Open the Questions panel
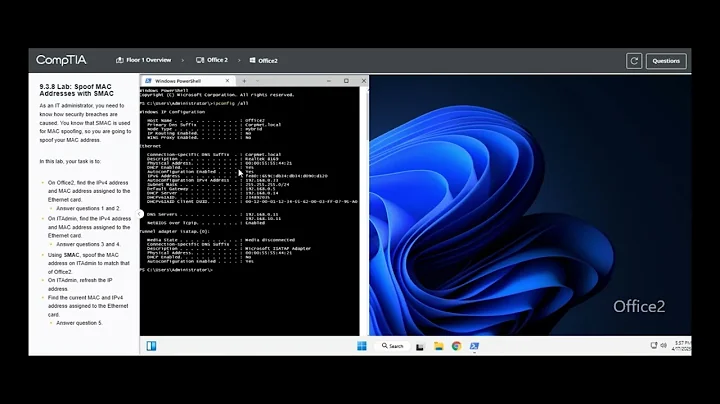 [666, 61]
